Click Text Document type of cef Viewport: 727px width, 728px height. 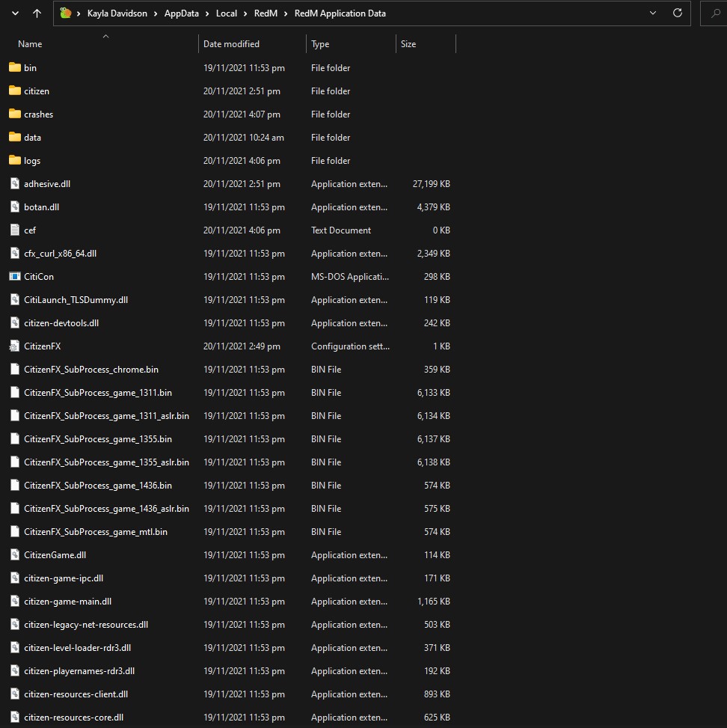(341, 230)
